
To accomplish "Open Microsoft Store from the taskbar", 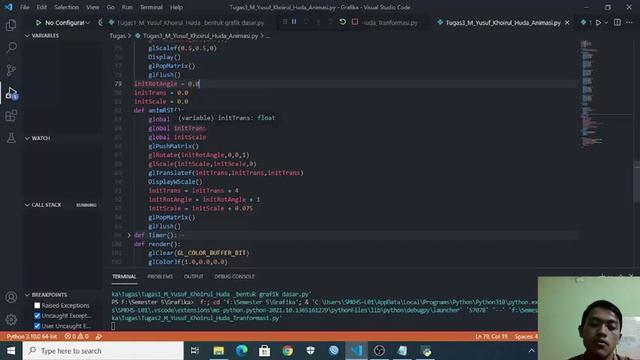I will pyautogui.click(x=264, y=351).
